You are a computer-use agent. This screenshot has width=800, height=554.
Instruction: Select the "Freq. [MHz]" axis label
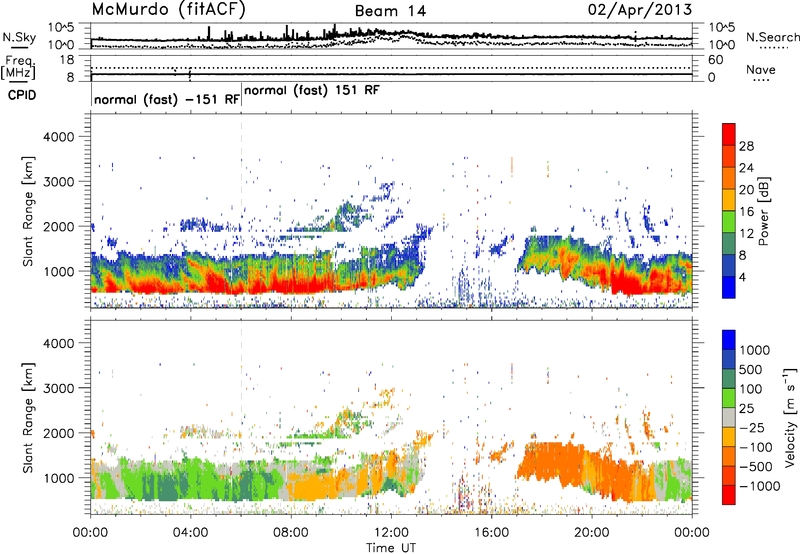pos(19,67)
